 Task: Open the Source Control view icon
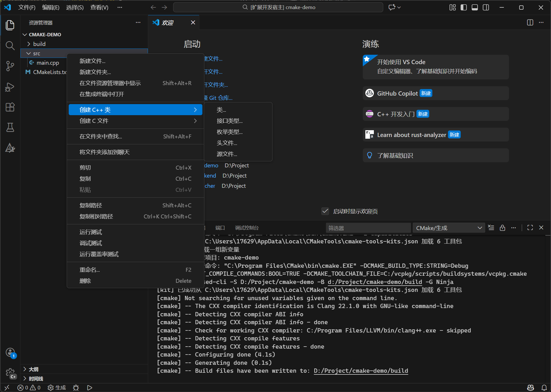tap(10, 66)
